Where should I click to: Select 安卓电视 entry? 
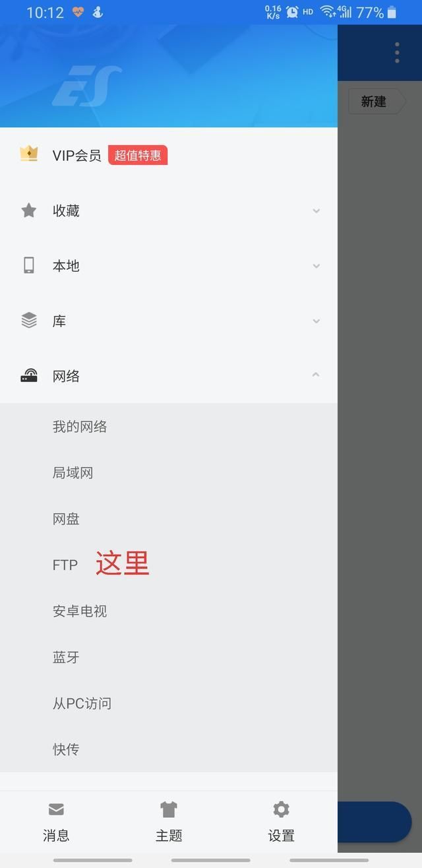[x=80, y=611]
